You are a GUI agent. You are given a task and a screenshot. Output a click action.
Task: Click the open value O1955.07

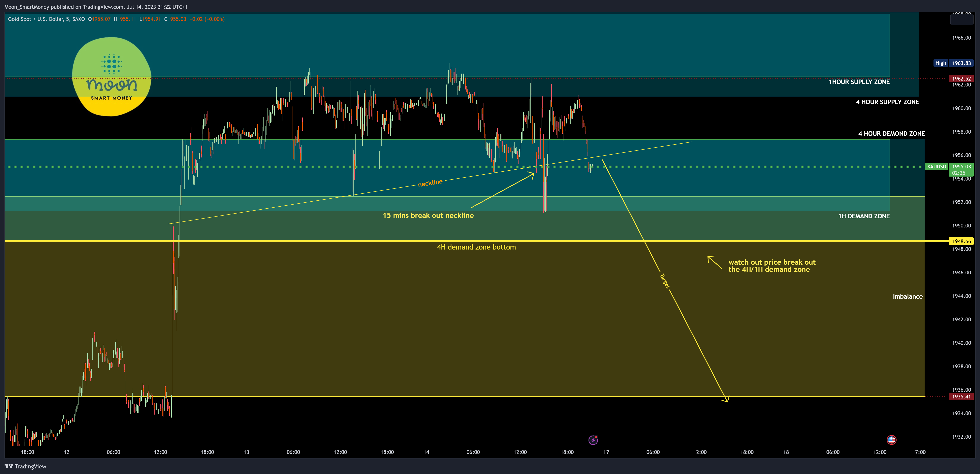click(x=99, y=19)
